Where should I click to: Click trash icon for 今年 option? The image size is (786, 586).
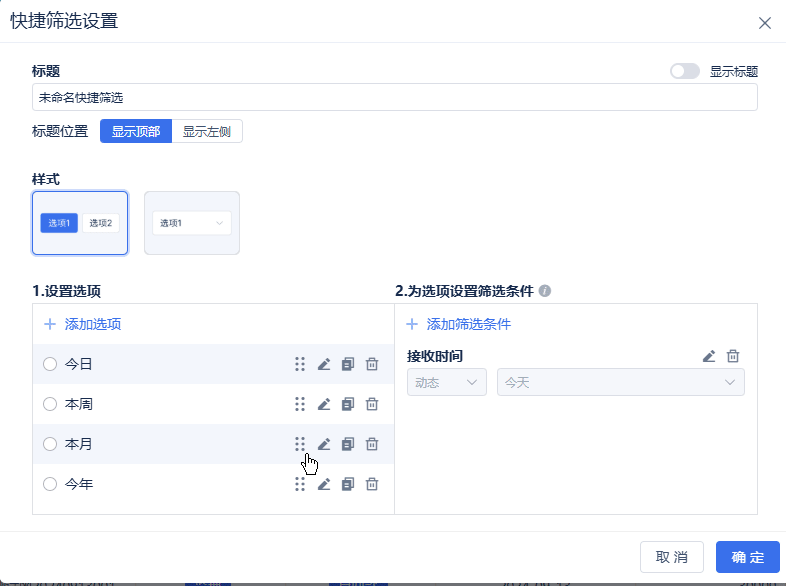(372, 484)
